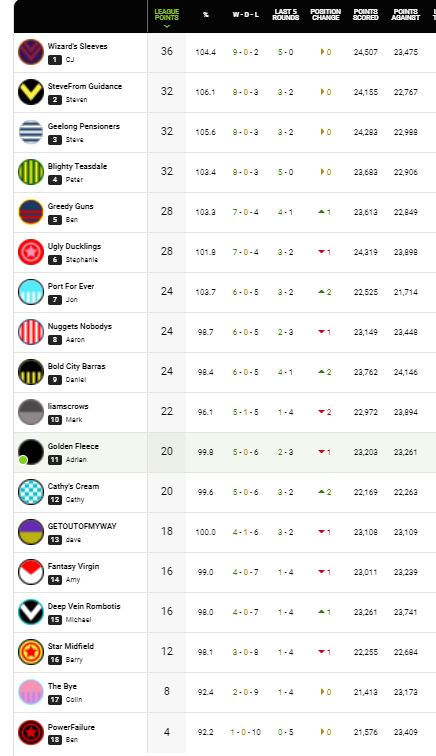
Task: Open Greedy Guns team name link
Action: click(x=70, y=206)
